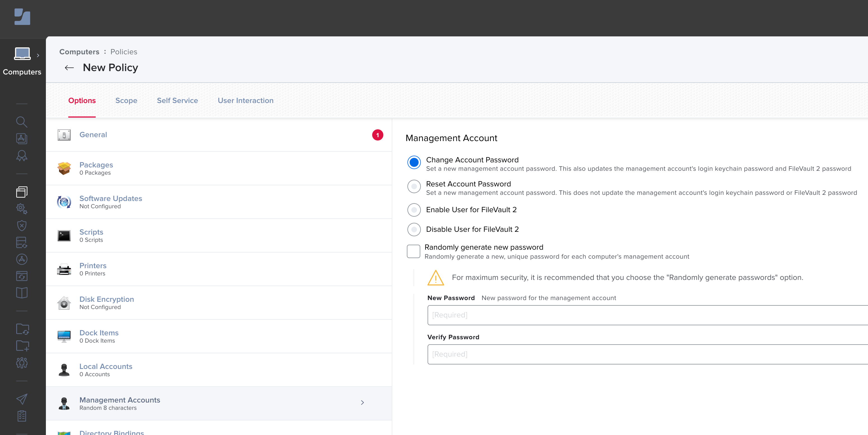Open the sidebar patch management window icon
This screenshot has height=435, width=868.
click(22, 276)
